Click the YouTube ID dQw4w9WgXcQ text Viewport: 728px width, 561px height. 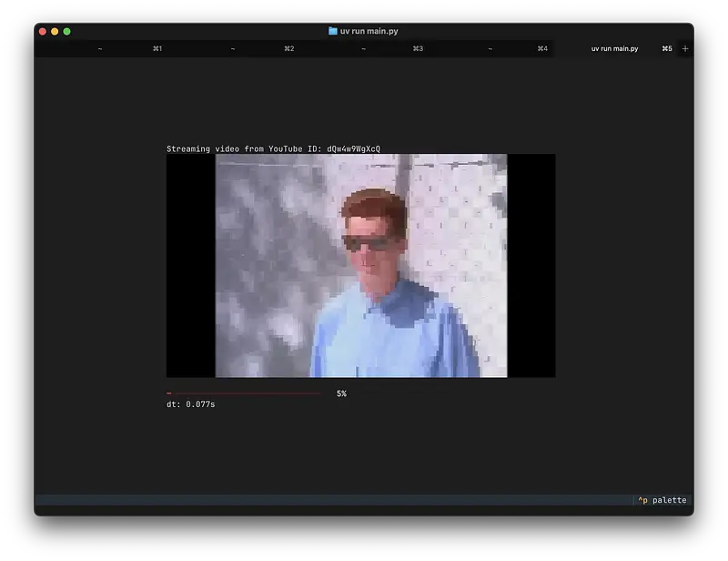[x=353, y=148]
